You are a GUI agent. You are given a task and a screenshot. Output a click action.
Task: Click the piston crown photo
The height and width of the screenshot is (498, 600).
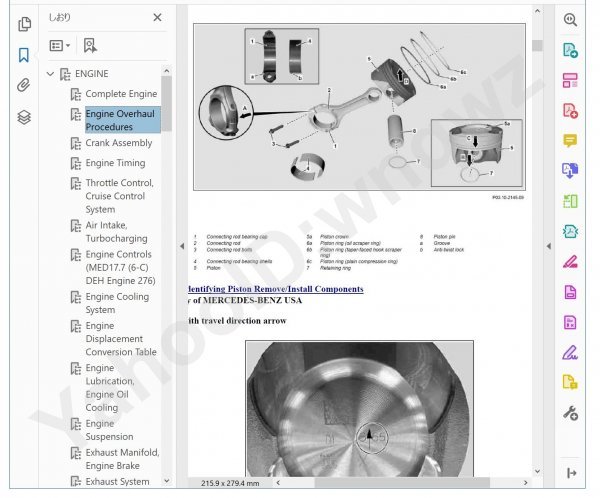[359, 408]
